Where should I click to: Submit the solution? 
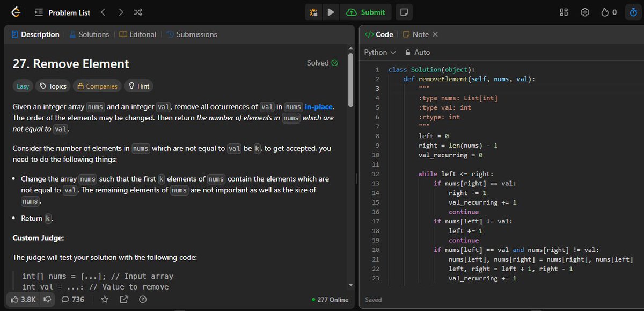(366, 12)
